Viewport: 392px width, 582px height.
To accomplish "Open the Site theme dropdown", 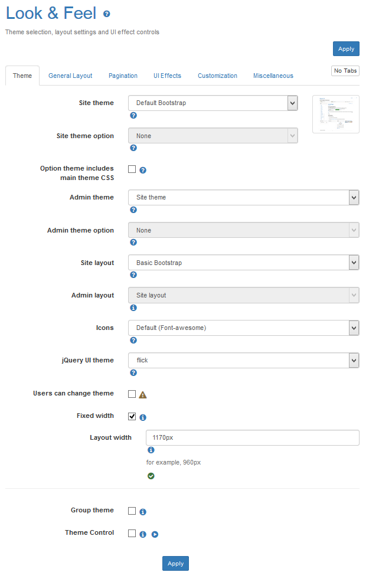I will (x=213, y=103).
